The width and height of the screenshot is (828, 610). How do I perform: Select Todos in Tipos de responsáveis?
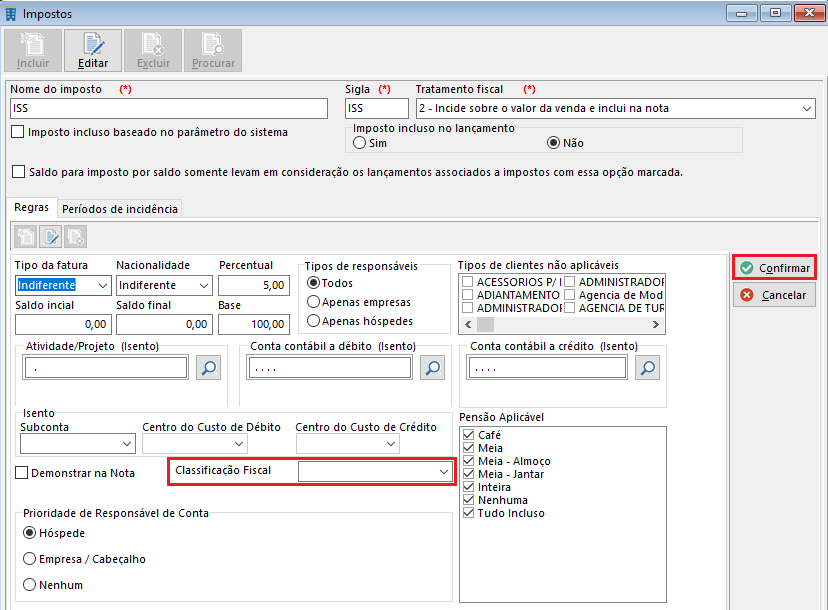click(313, 283)
